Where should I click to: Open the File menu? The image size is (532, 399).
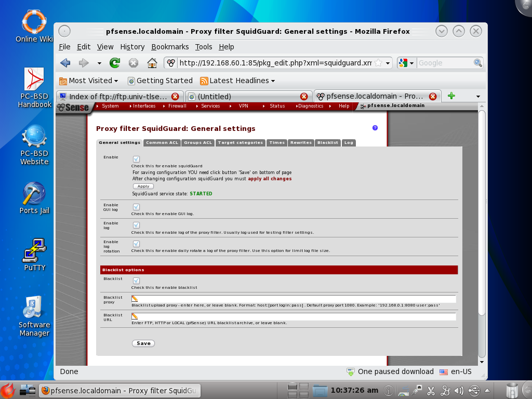coord(64,47)
